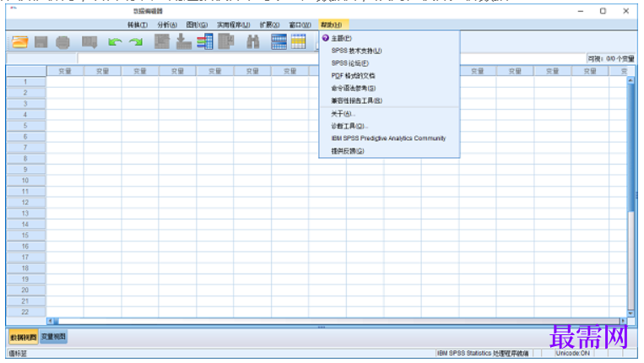Open PDF 格式的文档 from help menu
The height and width of the screenshot is (363, 644).
pos(389,76)
